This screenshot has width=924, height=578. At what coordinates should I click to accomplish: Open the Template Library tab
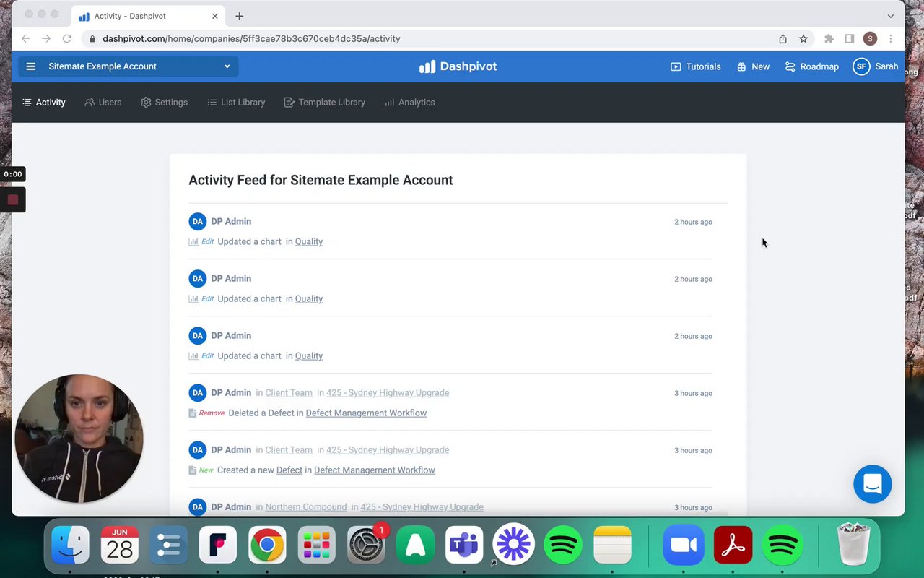tap(324, 103)
